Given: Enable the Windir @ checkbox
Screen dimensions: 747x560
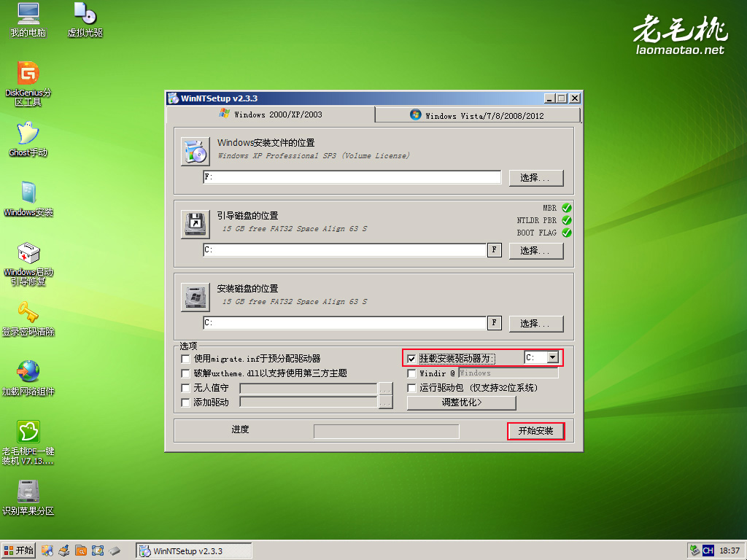Looking at the screenshot, I should pos(411,373).
